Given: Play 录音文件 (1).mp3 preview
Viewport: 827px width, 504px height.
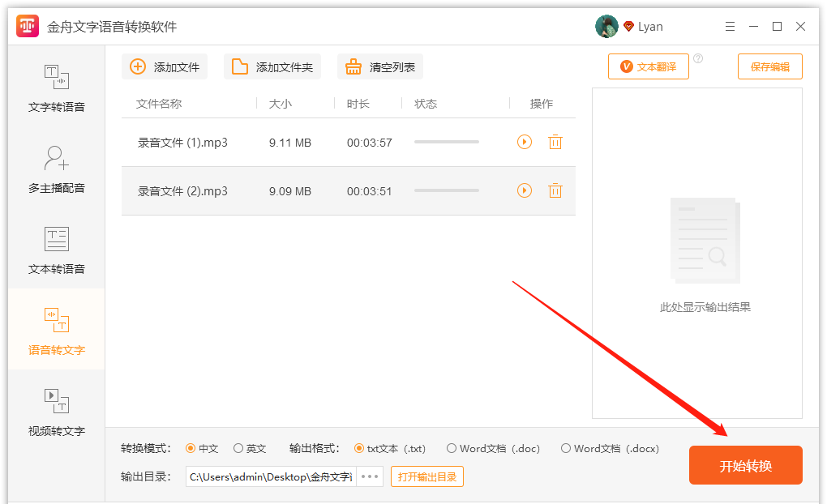Looking at the screenshot, I should point(525,143).
